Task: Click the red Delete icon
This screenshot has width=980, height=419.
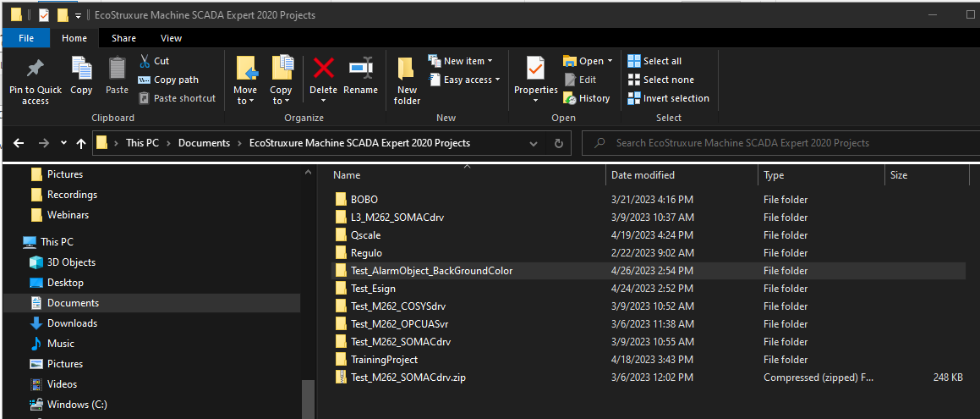Action: coord(323,68)
